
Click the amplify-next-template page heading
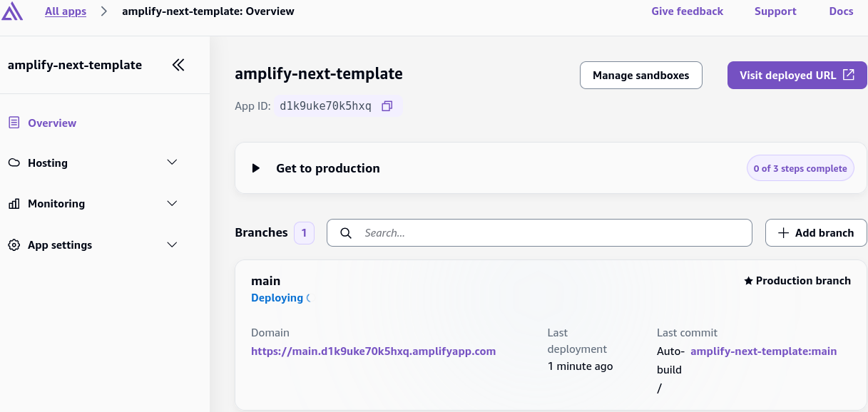319,73
